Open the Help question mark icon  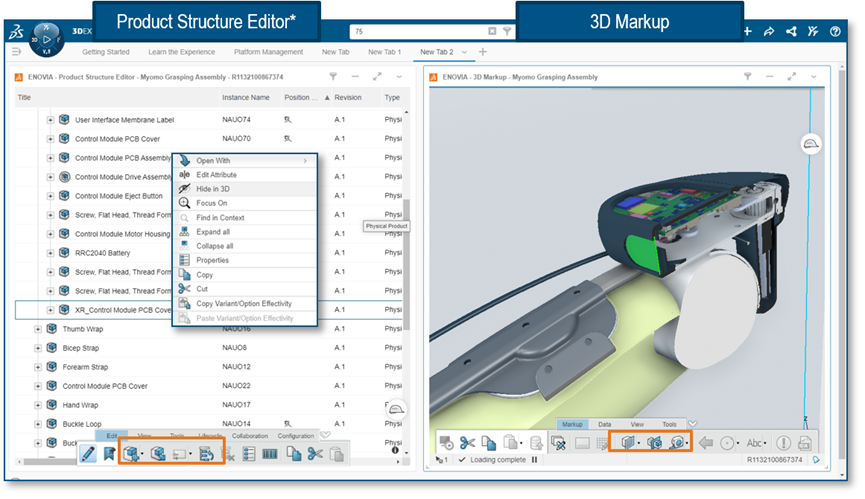(835, 31)
